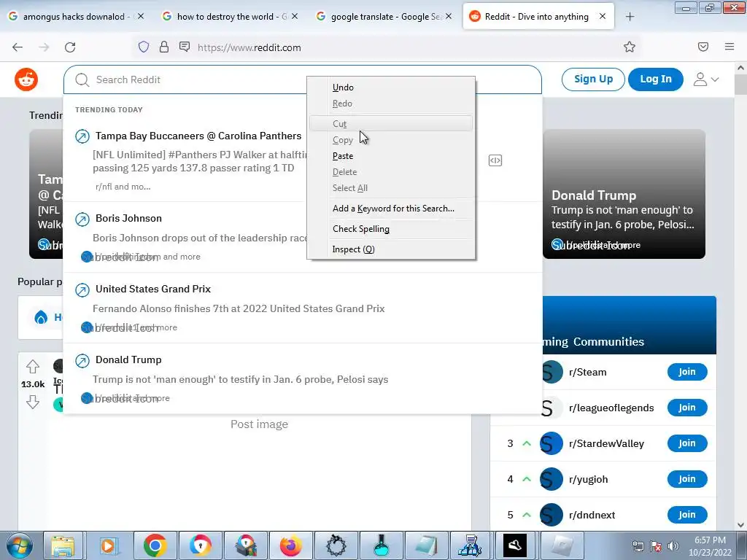Click the embed code icon right of context menu
The height and width of the screenshot is (560, 747).
tap(495, 160)
